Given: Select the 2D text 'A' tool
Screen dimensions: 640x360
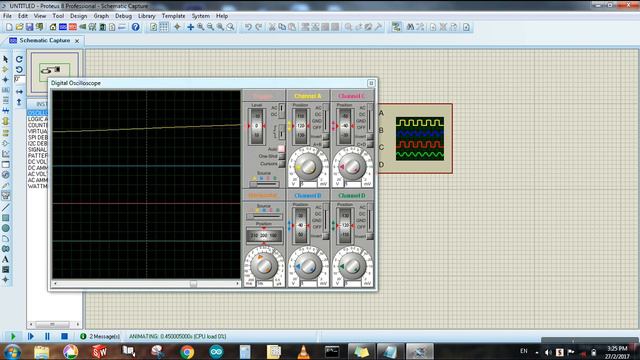Looking at the screenshot, I should 6,259.
